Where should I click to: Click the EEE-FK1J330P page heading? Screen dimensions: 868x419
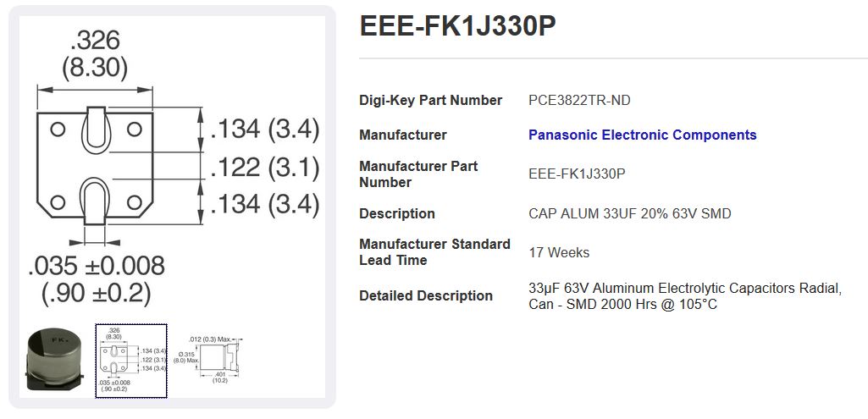[x=457, y=27]
